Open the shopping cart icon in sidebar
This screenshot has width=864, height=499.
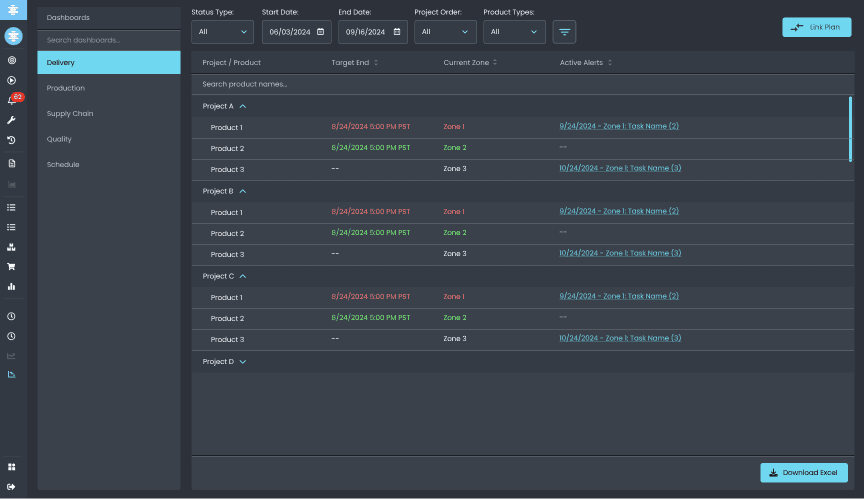pyautogui.click(x=12, y=267)
